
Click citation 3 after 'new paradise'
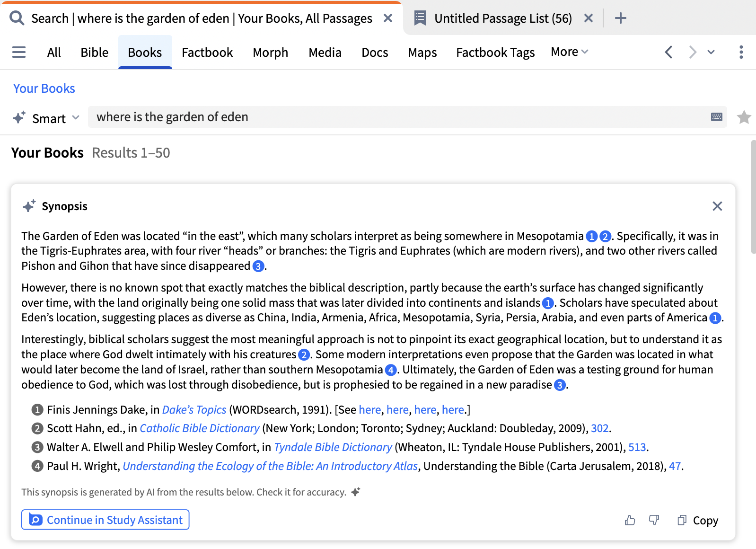click(560, 385)
